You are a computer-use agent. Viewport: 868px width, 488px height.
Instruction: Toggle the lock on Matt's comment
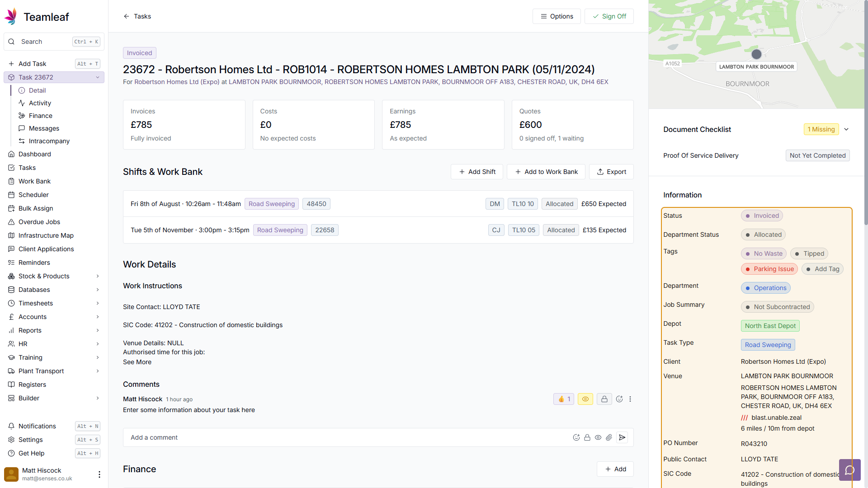[604, 399]
